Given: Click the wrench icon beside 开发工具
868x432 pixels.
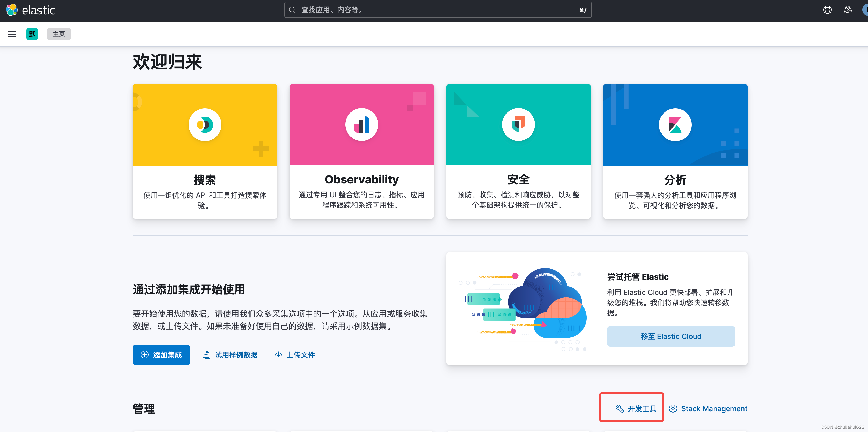Looking at the screenshot, I should (x=620, y=409).
